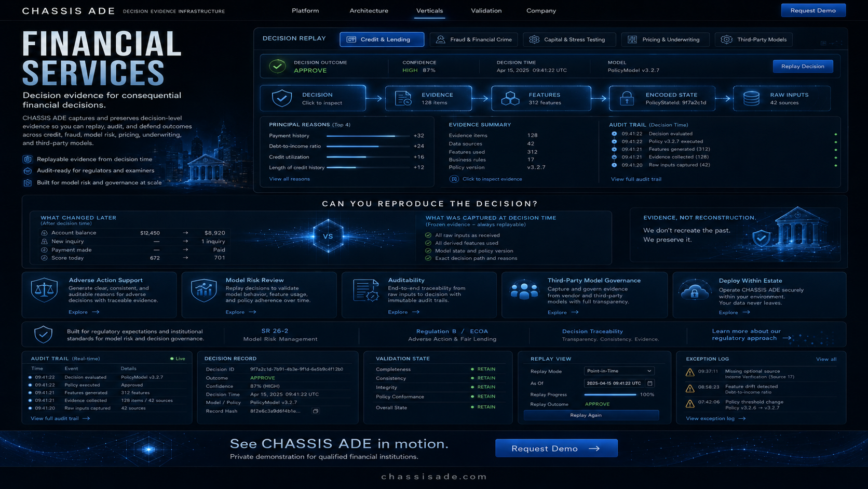
Task: Toggle the All raw inputs as received check
Action: coord(428,235)
